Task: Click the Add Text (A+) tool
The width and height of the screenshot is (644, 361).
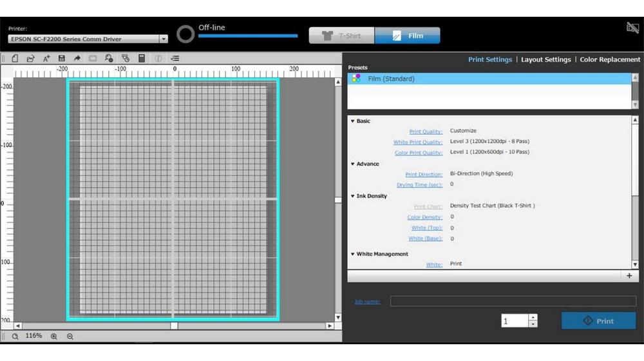Action: [46, 59]
